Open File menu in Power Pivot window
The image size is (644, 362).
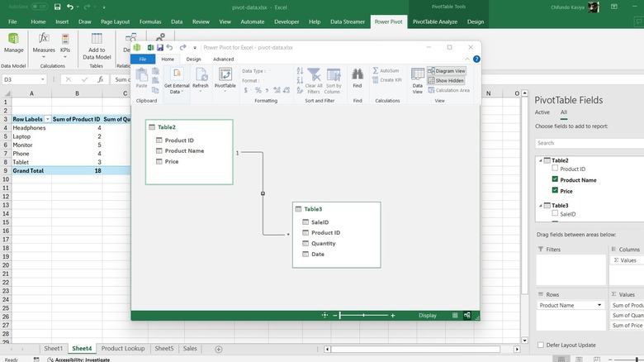tap(143, 60)
